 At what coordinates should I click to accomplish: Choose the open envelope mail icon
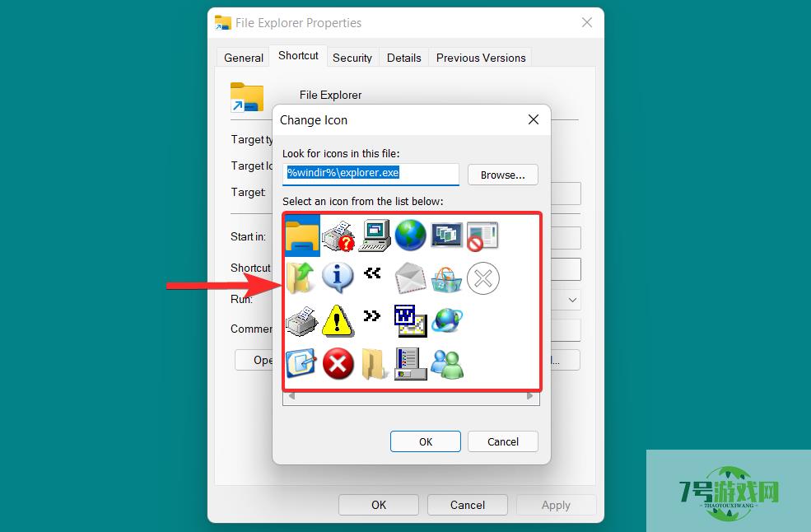(x=411, y=278)
